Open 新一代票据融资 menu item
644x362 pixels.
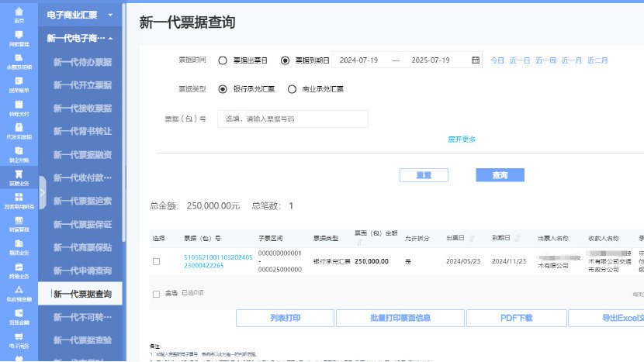point(82,155)
